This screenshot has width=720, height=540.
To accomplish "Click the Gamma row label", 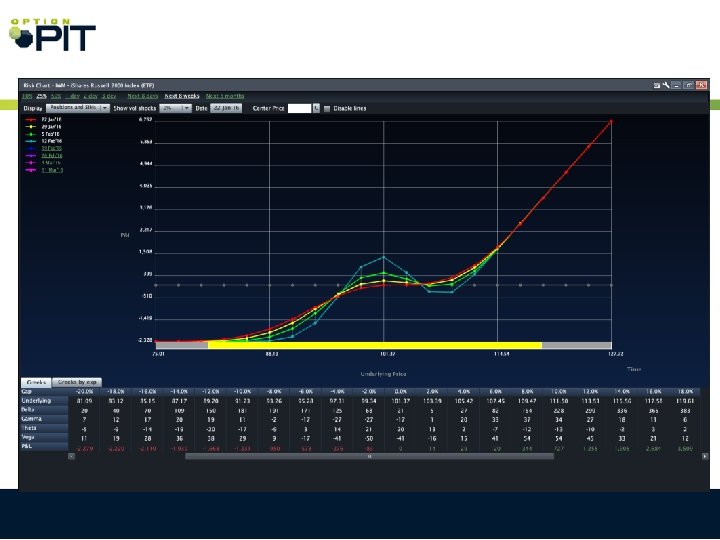I will [44, 419].
